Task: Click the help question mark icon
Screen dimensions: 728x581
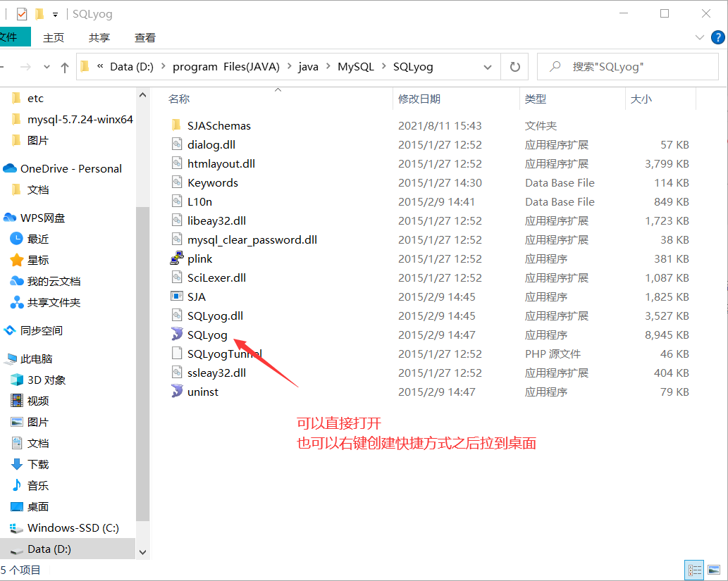Action: pyautogui.click(x=718, y=37)
